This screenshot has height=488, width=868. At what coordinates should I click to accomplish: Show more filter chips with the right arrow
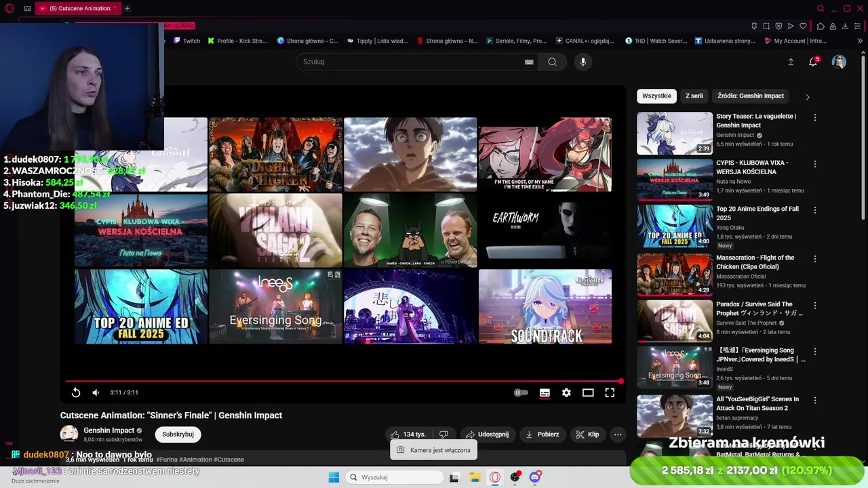coord(808,97)
